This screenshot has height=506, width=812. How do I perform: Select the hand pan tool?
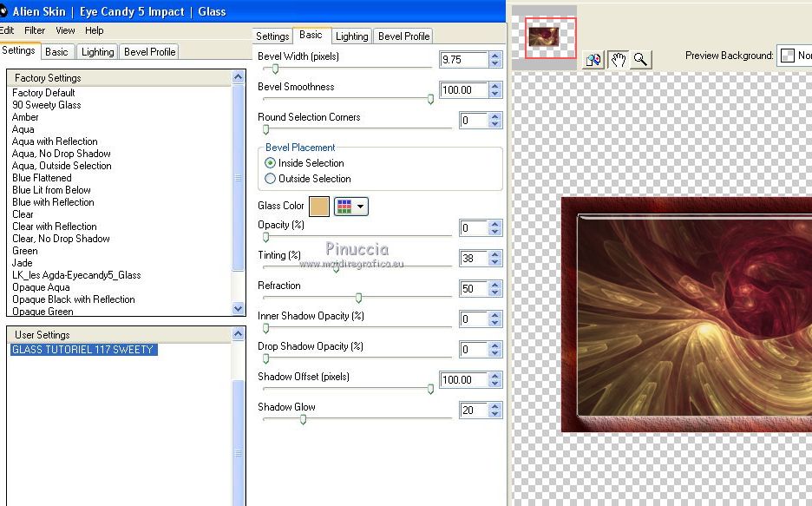(618, 60)
